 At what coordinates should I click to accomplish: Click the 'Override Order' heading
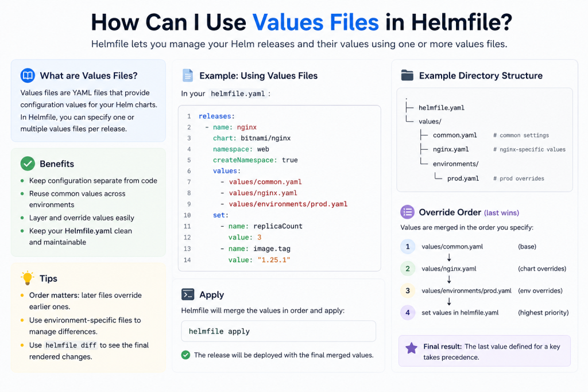coord(450,212)
